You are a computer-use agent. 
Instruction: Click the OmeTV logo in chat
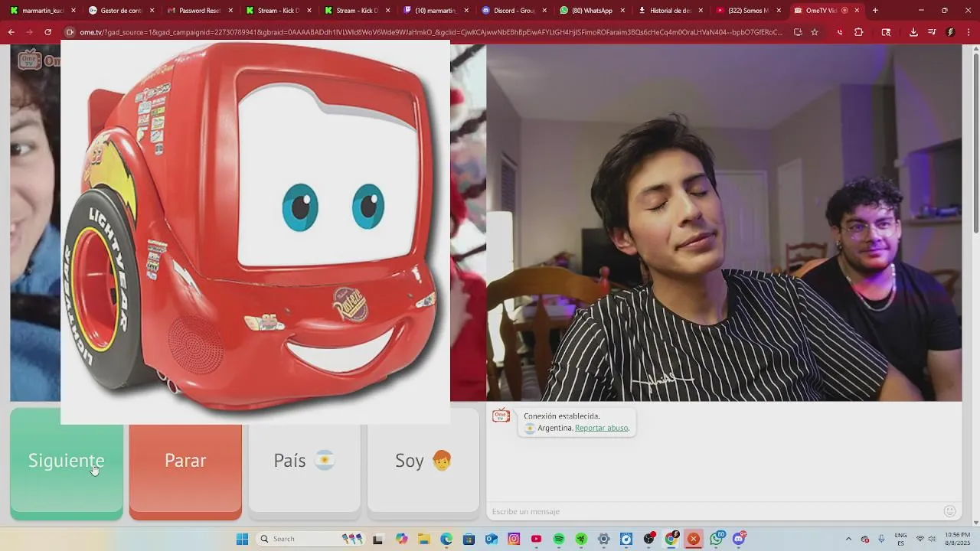click(x=501, y=416)
